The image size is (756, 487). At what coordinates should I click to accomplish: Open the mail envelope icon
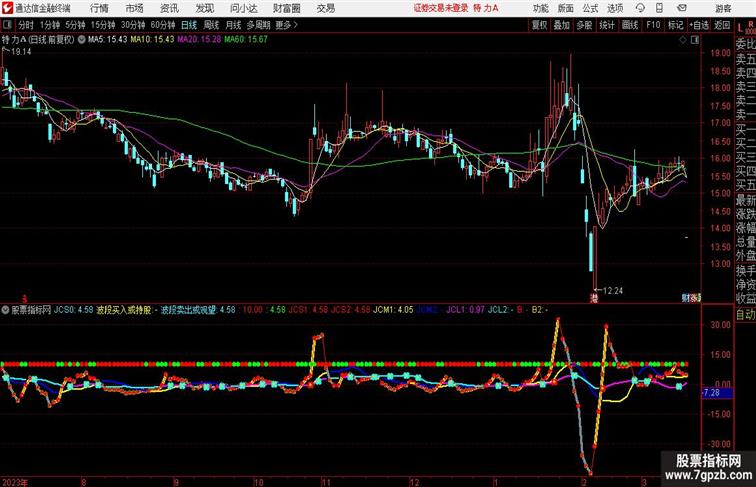pyautogui.click(x=682, y=8)
